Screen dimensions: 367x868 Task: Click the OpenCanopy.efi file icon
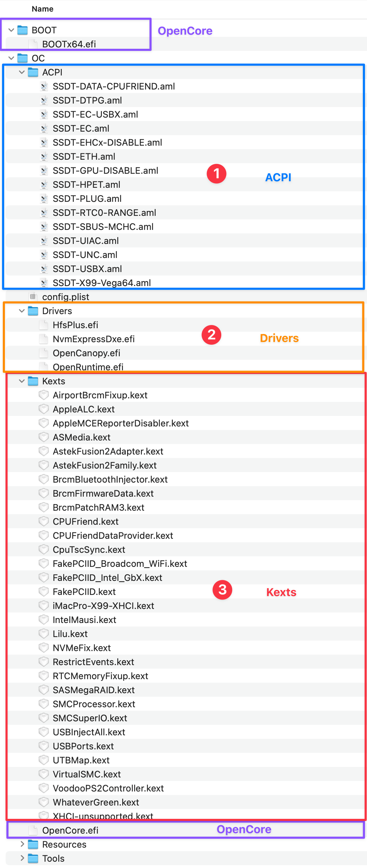[44, 353]
